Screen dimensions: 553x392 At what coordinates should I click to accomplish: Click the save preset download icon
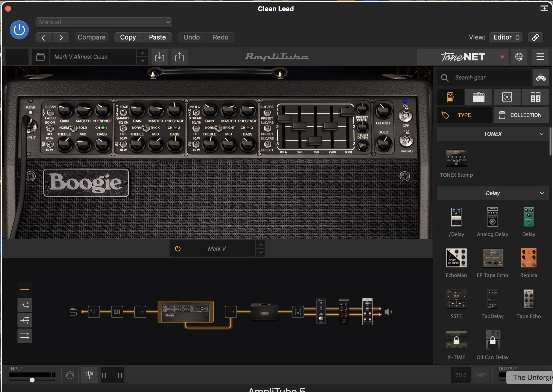[x=160, y=57]
